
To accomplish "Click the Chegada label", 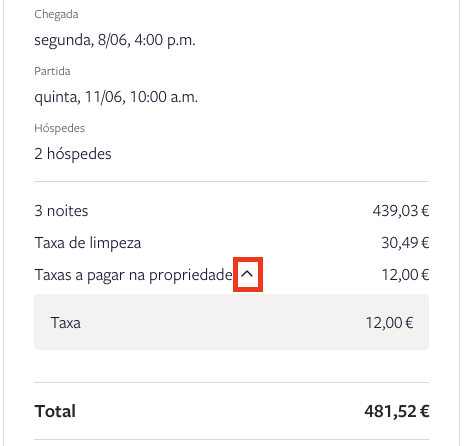I will click(x=56, y=14).
